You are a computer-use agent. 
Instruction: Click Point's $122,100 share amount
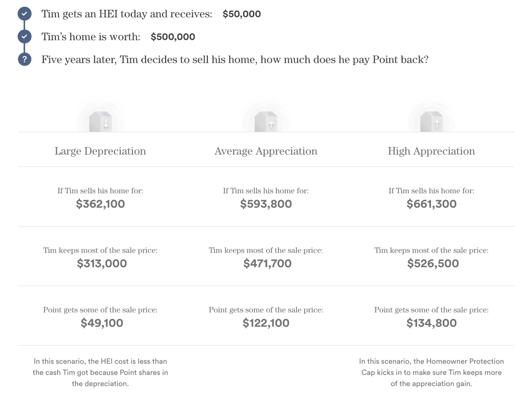[266, 323]
